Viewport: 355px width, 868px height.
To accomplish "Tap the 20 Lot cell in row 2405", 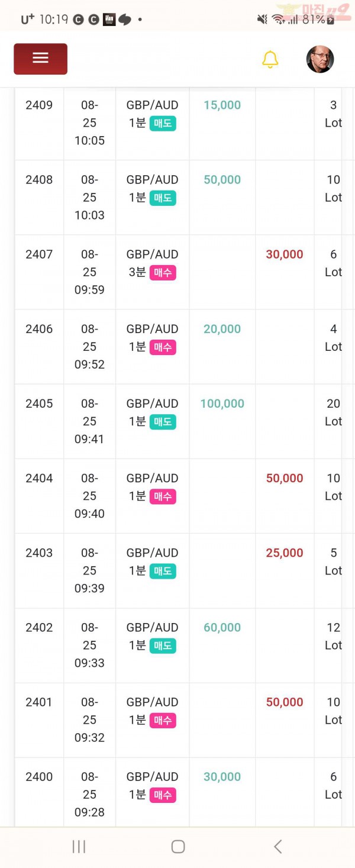I will click(333, 412).
